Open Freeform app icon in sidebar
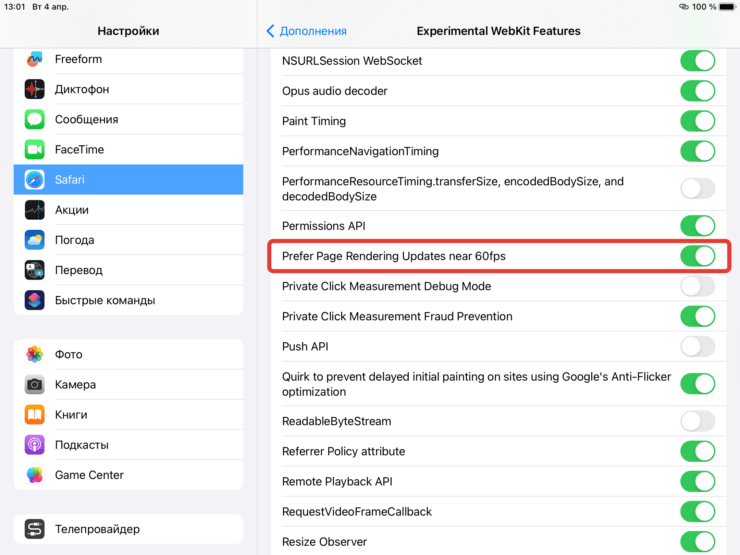 click(35, 59)
